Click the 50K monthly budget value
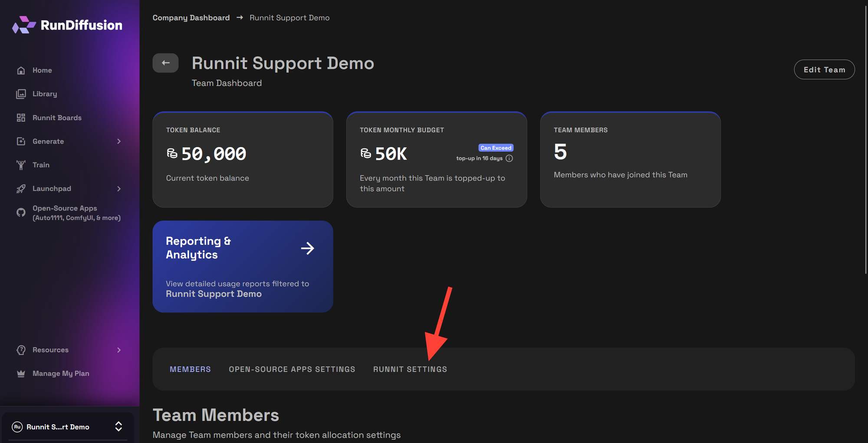 pyautogui.click(x=391, y=154)
